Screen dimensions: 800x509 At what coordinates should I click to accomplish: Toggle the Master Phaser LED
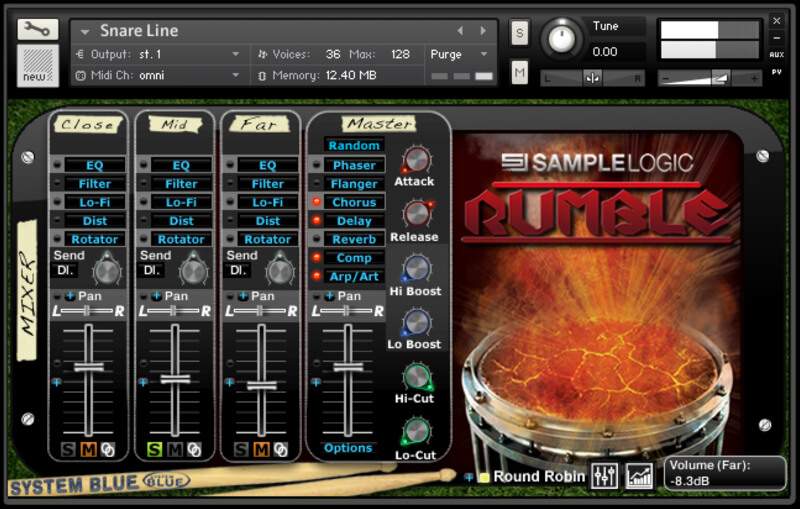point(316,165)
